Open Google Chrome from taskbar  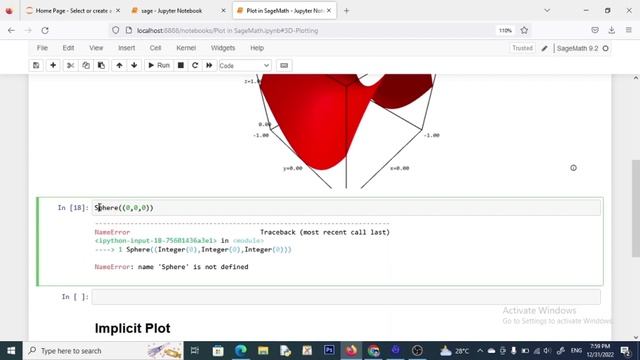[x=373, y=351]
